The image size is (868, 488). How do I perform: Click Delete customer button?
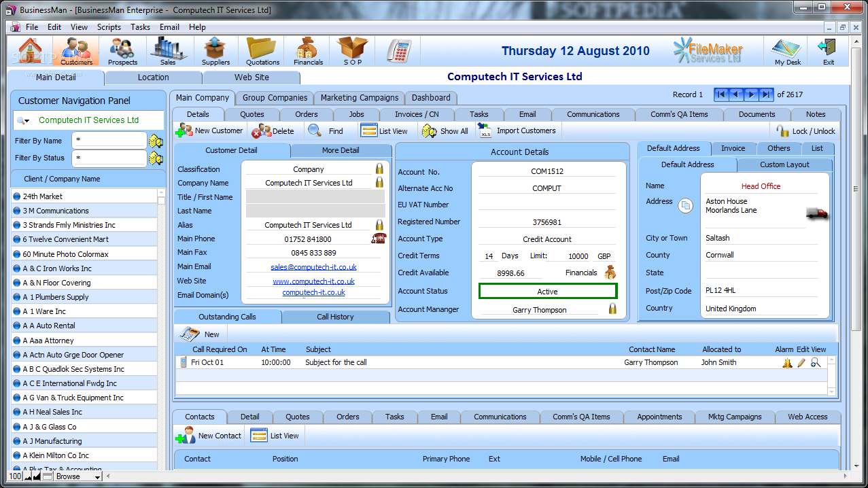coord(273,131)
